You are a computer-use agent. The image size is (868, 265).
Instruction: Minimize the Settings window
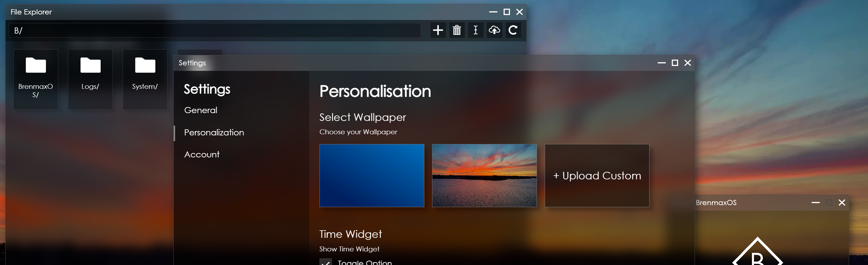[661, 63]
